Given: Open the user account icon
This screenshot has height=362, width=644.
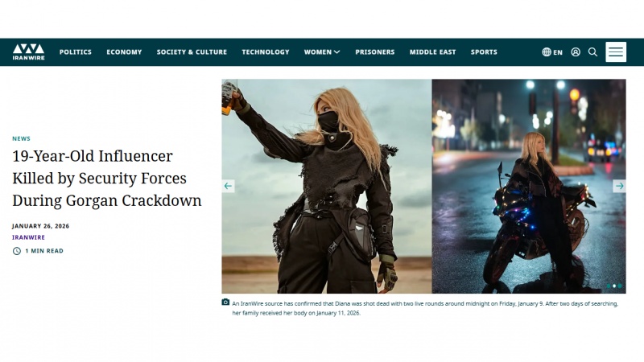Looking at the screenshot, I should 576,52.
